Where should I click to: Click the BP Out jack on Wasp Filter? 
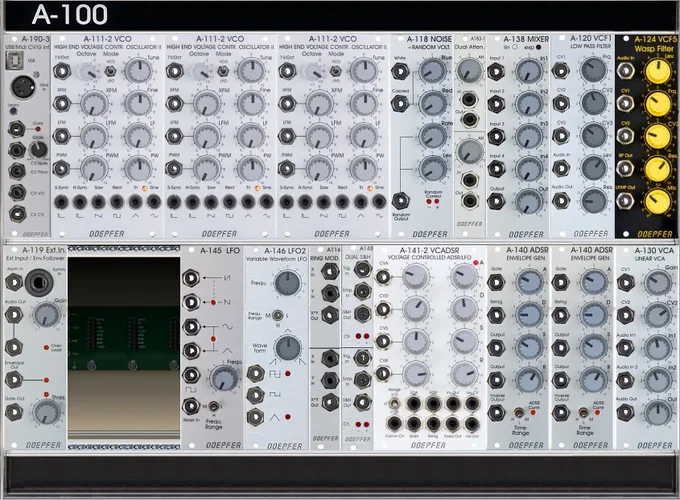click(x=625, y=168)
